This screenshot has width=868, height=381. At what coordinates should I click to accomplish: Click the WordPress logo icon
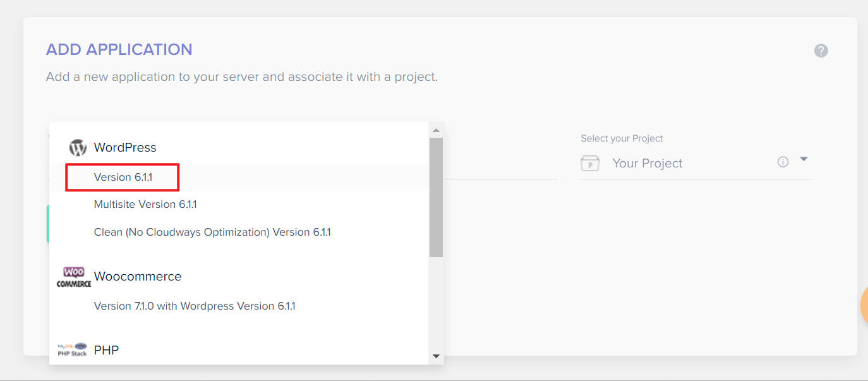[x=78, y=148]
